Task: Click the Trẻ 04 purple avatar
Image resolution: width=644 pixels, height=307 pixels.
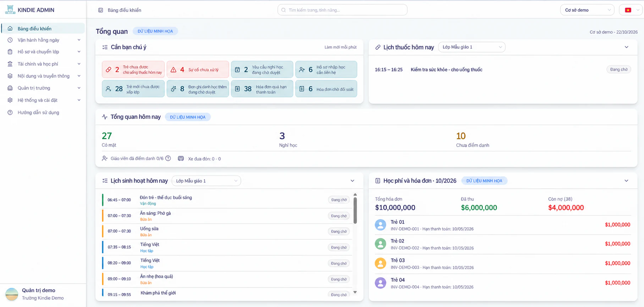Action: point(380,283)
